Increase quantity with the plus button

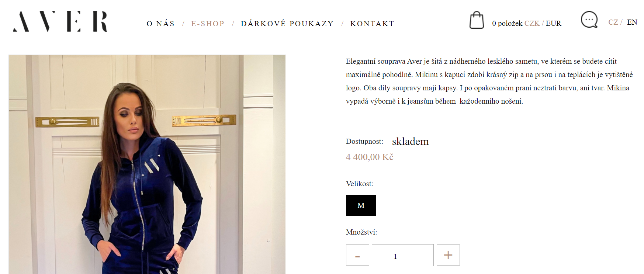(x=448, y=255)
